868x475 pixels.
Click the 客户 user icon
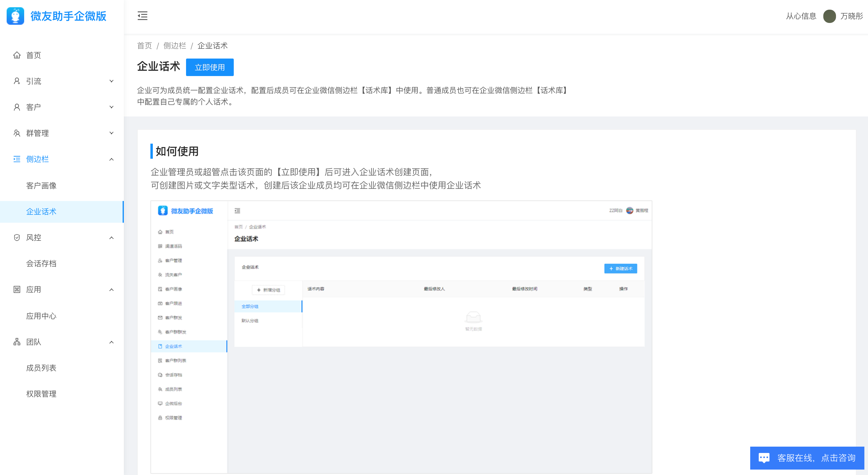(x=17, y=107)
